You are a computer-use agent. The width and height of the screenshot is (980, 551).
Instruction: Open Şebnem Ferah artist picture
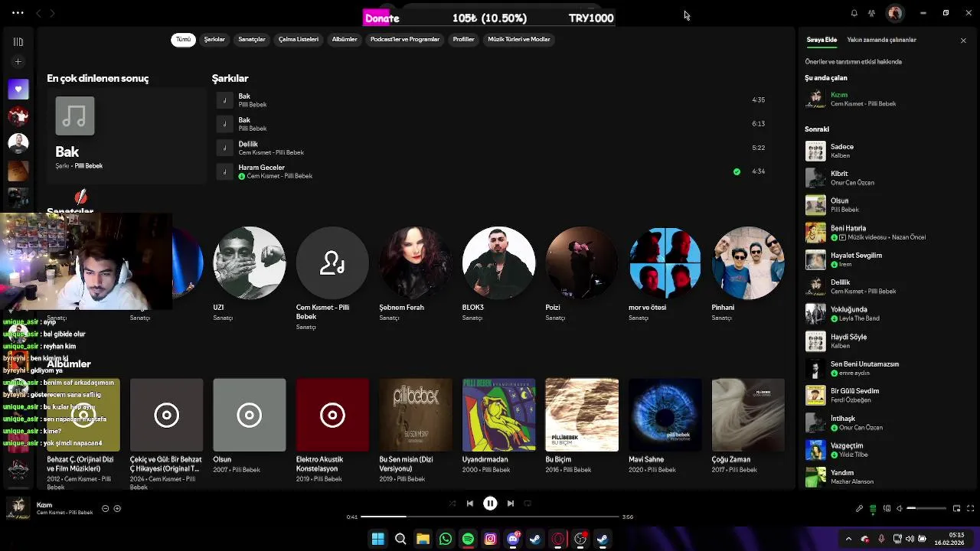pos(415,262)
